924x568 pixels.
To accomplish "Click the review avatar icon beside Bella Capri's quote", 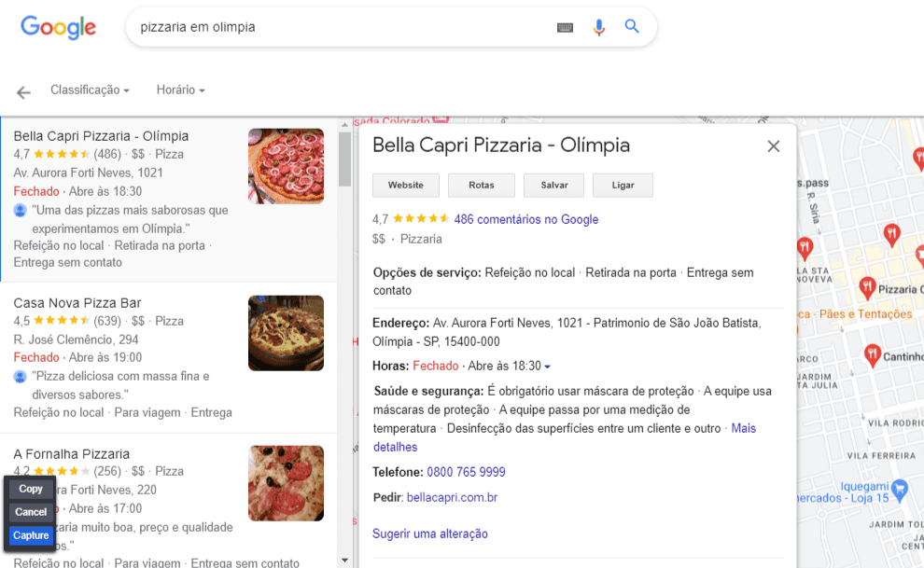I will click(x=21, y=210).
